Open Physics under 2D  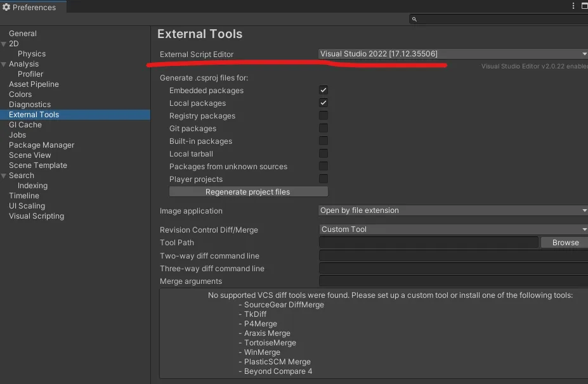point(32,54)
